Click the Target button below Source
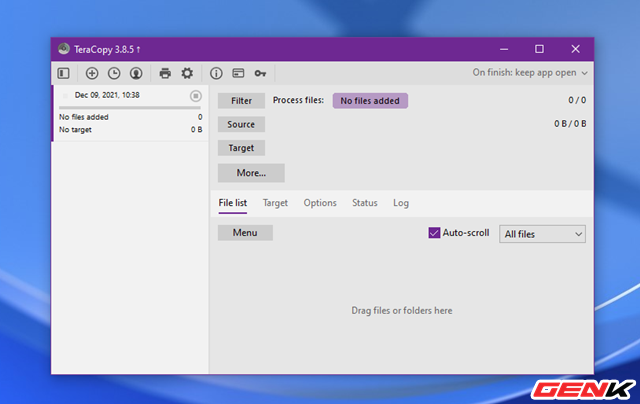 click(x=241, y=148)
